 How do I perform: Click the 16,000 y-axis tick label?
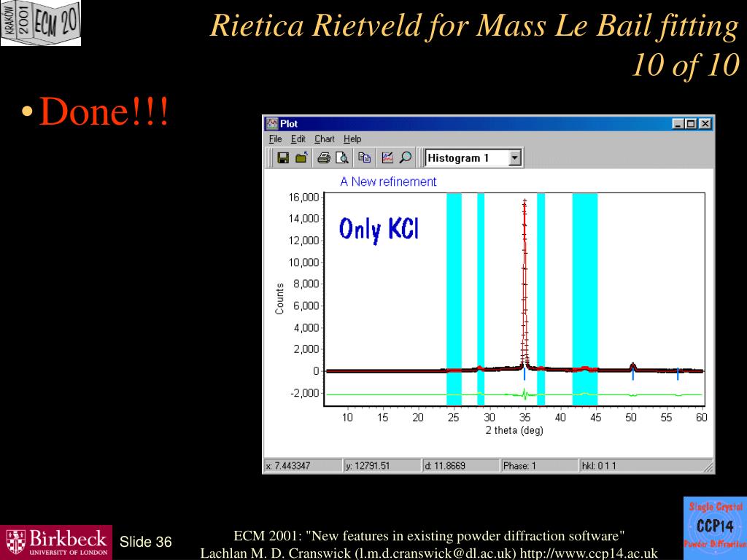(x=303, y=197)
